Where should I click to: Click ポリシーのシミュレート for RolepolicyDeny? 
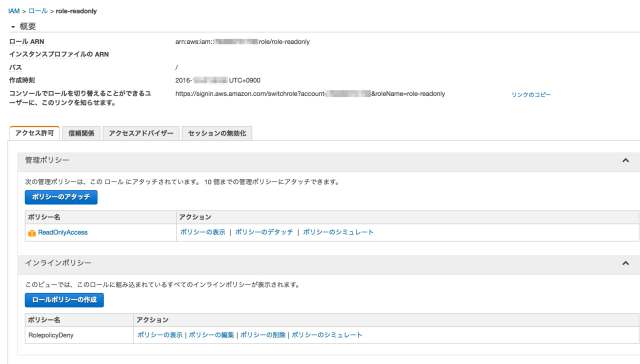click(x=327, y=335)
